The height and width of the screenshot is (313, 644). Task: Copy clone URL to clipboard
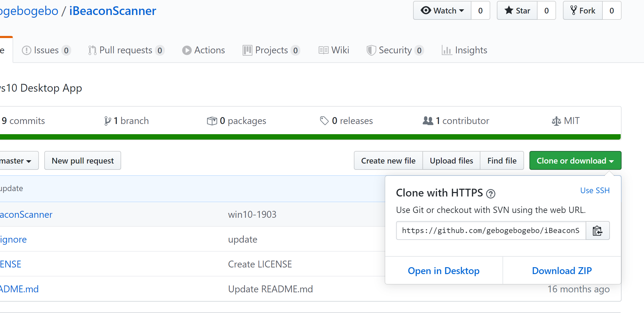click(x=597, y=231)
